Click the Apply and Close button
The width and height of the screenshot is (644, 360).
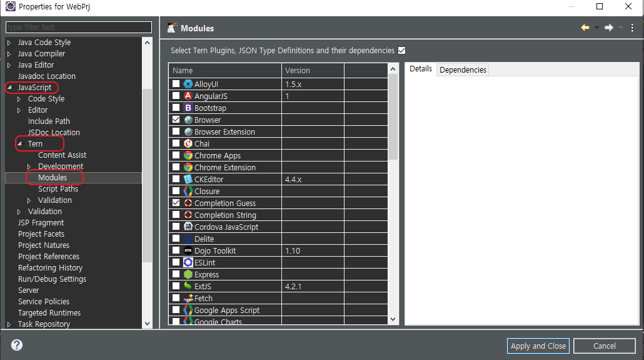[538, 346]
